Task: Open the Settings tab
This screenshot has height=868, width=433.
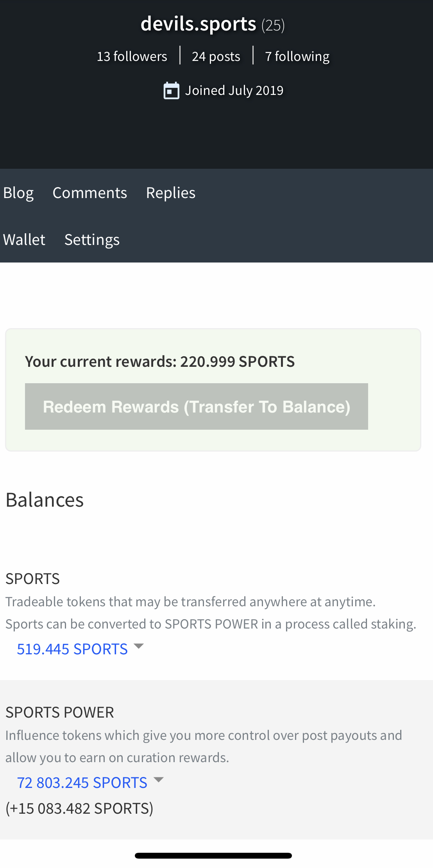Action: [92, 240]
